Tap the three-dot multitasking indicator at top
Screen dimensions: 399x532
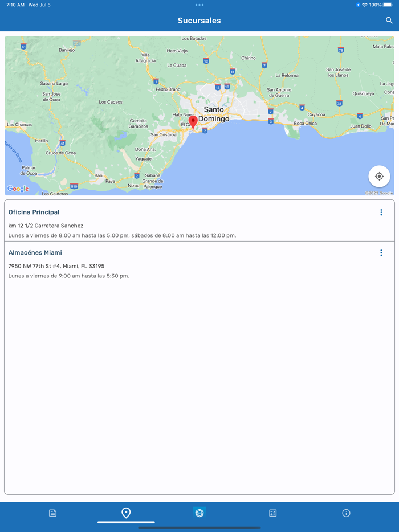click(x=199, y=5)
